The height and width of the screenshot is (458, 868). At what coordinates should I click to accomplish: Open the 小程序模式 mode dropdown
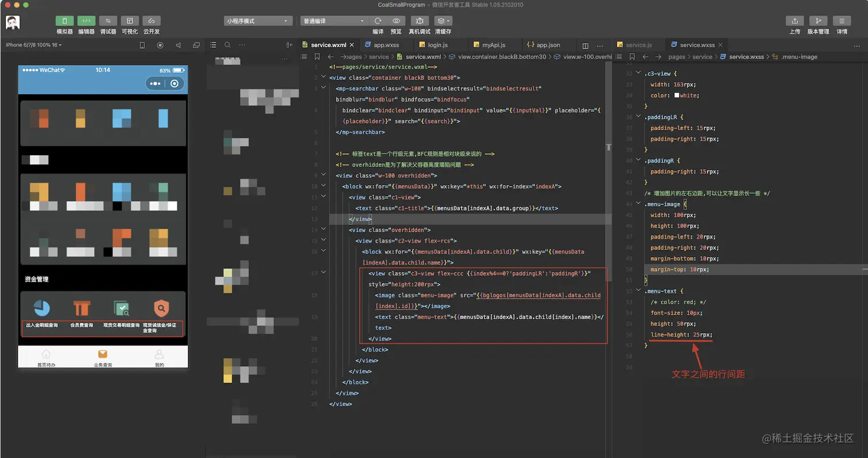point(258,21)
